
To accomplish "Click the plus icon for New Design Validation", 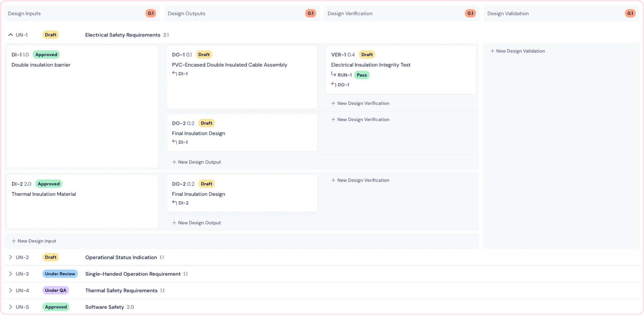I will point(492,51).
